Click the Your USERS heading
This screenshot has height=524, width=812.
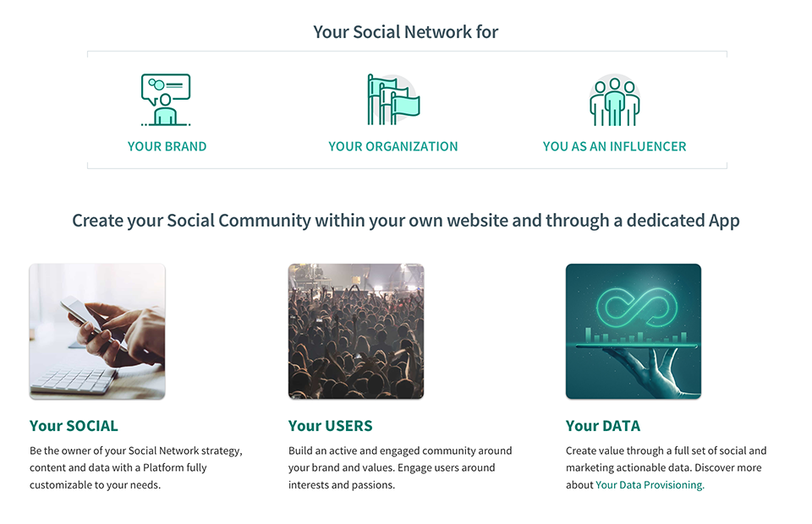coord(330,425)
